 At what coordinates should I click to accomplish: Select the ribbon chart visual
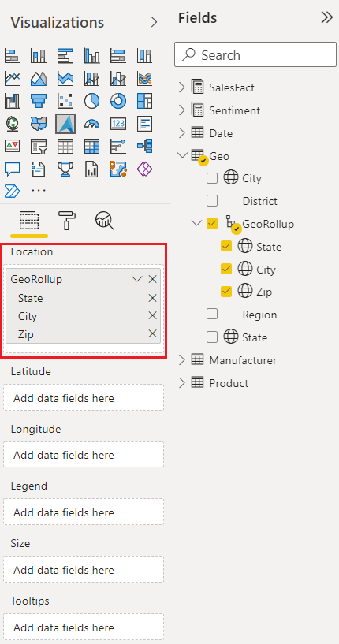144,78
